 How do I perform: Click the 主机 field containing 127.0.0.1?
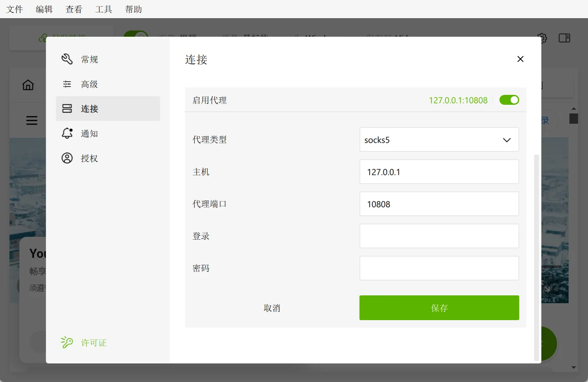click(439, 172)
